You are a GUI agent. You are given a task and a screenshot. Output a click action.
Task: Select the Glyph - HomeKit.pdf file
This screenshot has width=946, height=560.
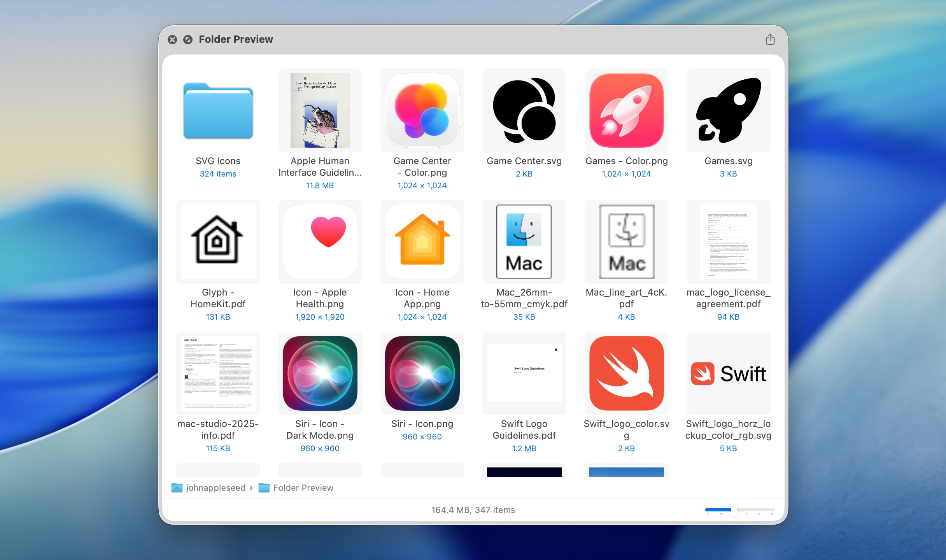[218, 242]
